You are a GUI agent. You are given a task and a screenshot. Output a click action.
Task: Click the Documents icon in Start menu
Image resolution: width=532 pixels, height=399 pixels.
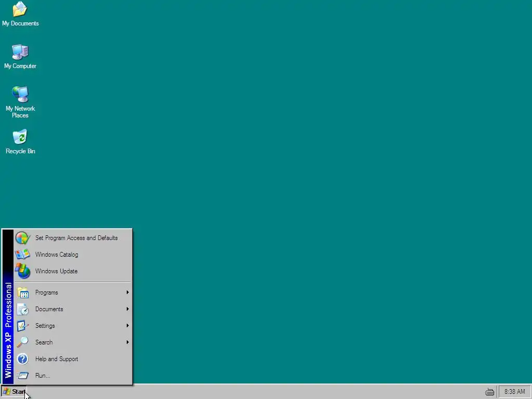point(23,309)
